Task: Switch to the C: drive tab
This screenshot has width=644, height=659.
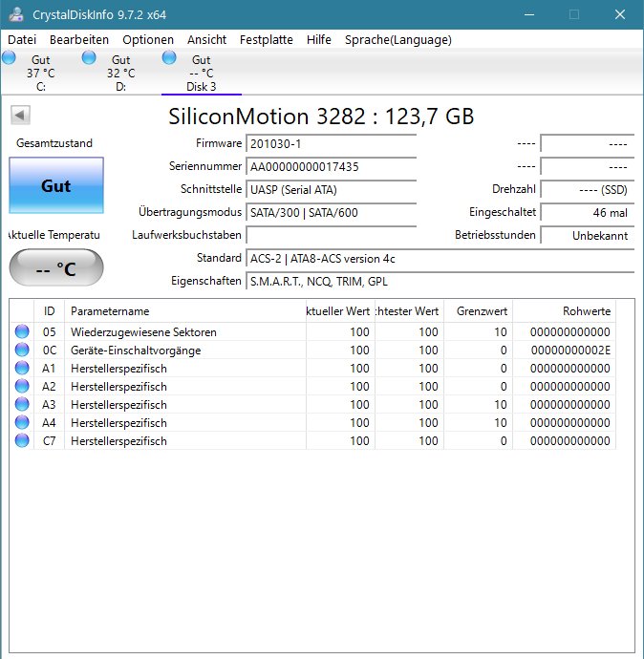Action: pyautogui.click(x=41, y=73)
